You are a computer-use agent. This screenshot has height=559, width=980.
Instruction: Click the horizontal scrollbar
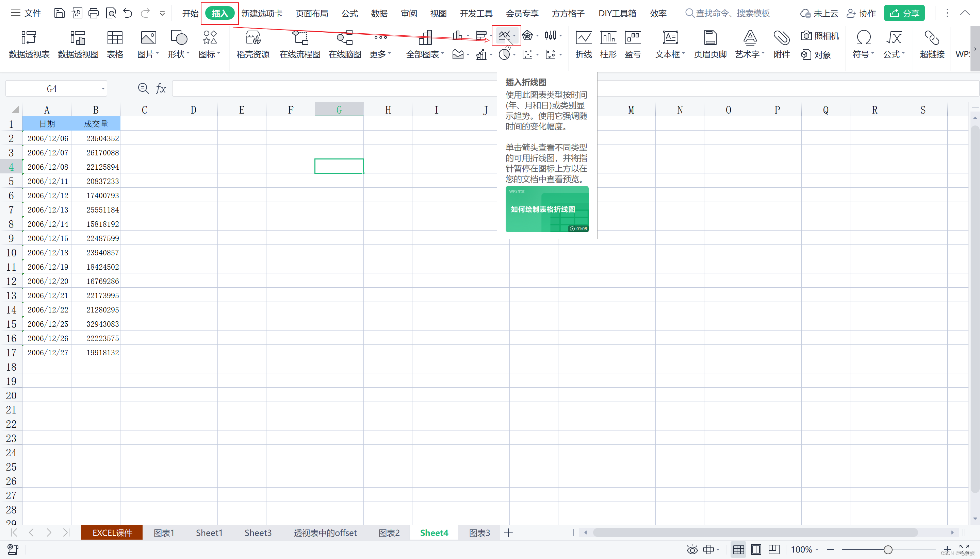pyautogui.click(x=755, y=532)
